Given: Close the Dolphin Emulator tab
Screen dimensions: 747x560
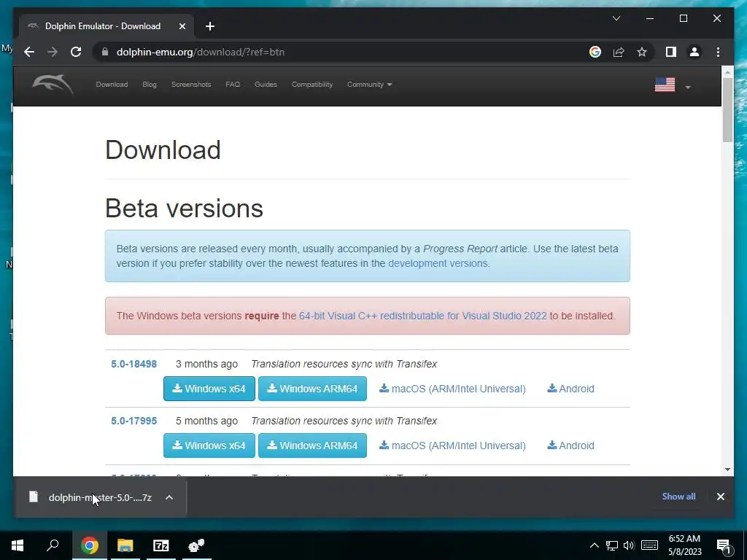Looking at the screenshot, I should tap(182, 26).
